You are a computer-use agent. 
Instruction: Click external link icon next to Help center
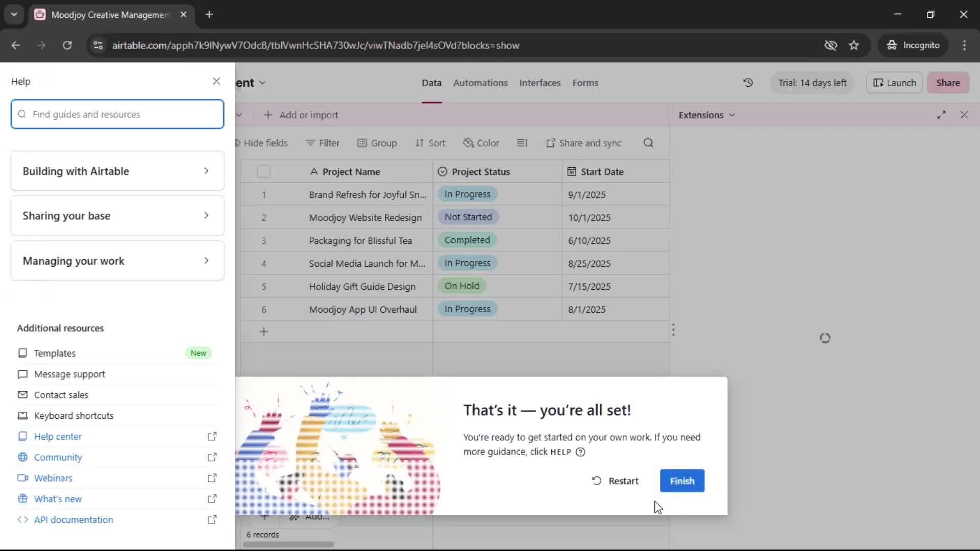coord(212,437)
